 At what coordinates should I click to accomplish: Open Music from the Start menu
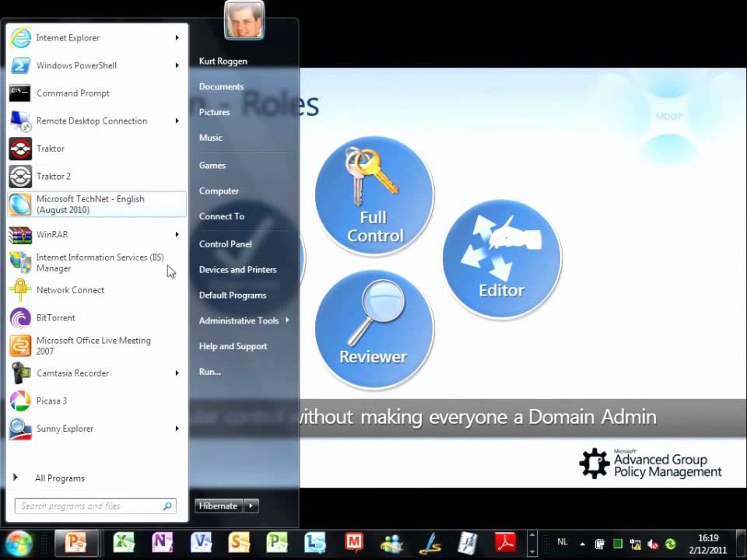(211, 138)
